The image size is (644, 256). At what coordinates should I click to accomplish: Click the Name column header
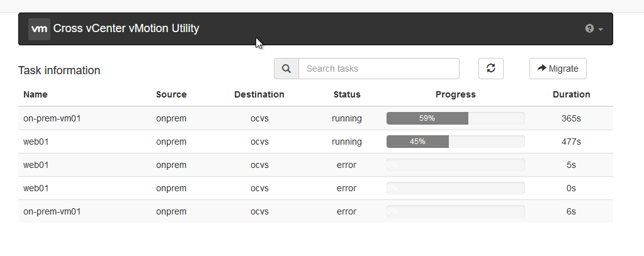click(x=35, y=94)
